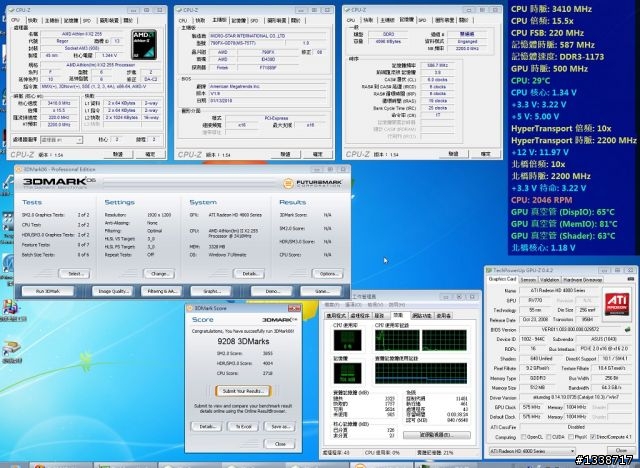This screenshot has width=640, height=468.
Task: Open the 網路功能 tab in Task Manager
Action: [421, 315]
